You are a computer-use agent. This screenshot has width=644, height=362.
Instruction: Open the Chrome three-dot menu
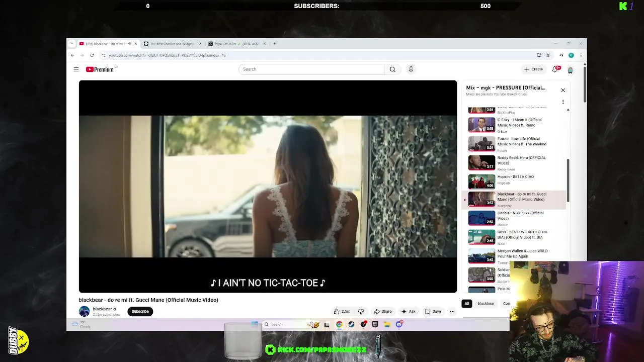click(x=581, y=55)
